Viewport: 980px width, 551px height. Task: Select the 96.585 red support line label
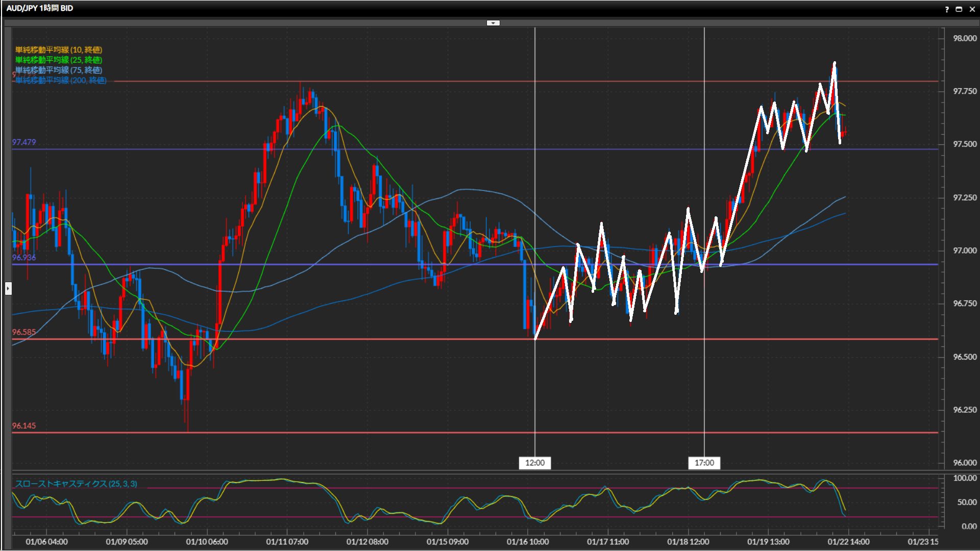click(24, 332)
